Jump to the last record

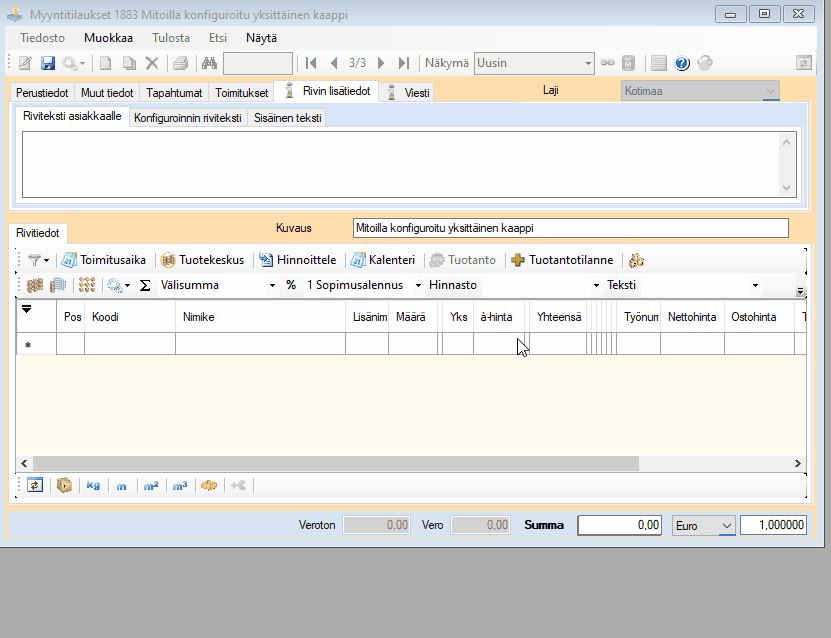(404, 64)
